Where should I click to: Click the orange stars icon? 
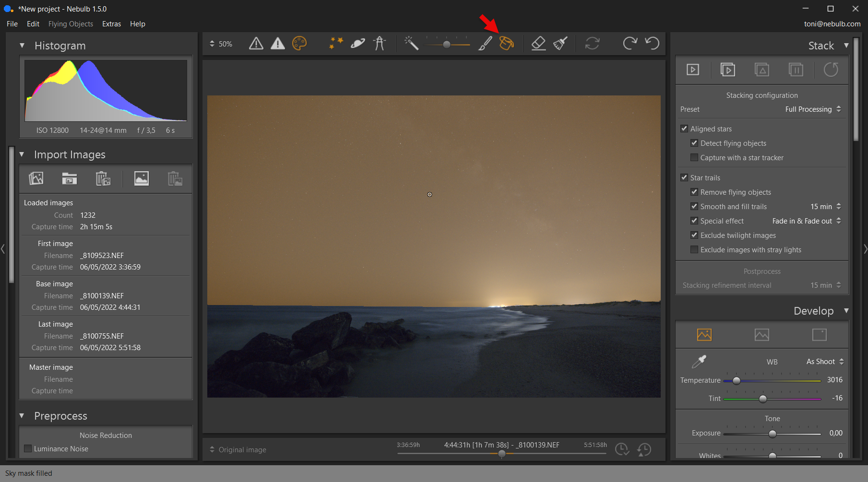[336, 44]
